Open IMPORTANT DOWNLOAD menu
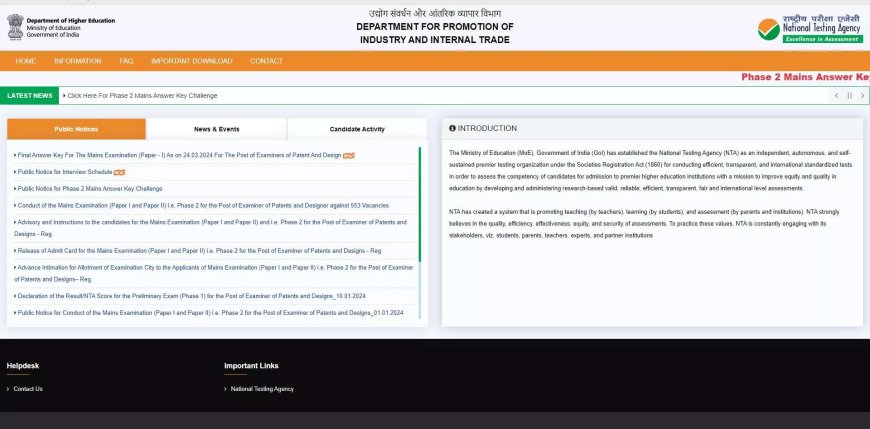The height and width of the screenshot is (429, 870). pyautogui.click(x=191, y=61)
